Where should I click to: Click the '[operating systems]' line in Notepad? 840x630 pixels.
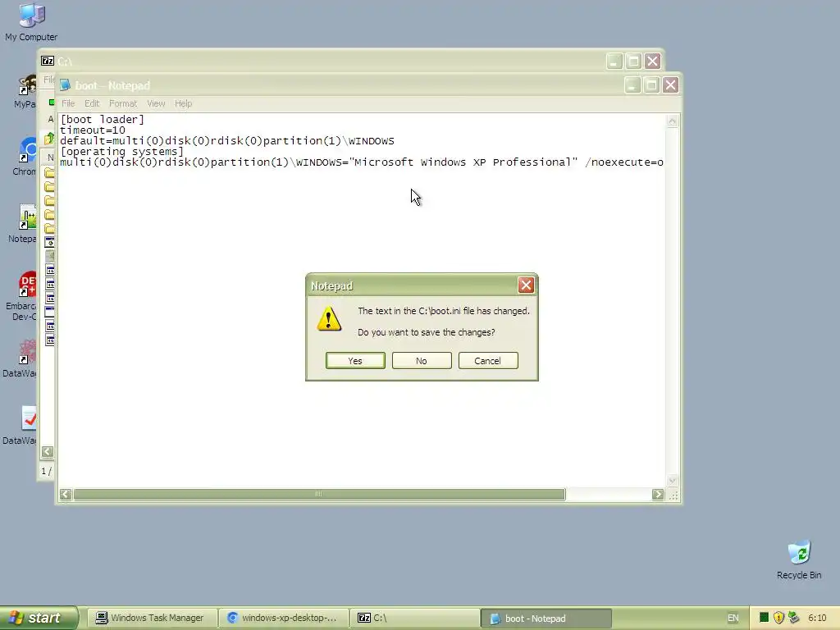pos(121,152)
